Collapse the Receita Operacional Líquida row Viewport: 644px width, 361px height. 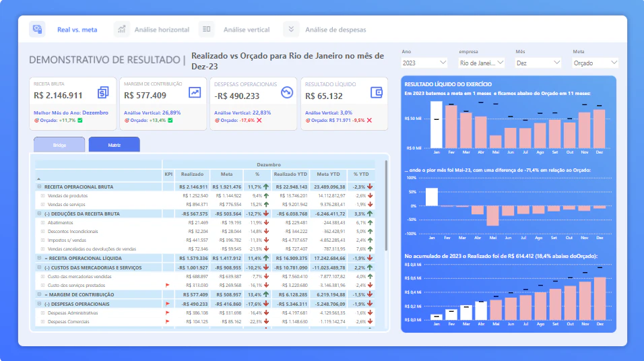[40, 259]
